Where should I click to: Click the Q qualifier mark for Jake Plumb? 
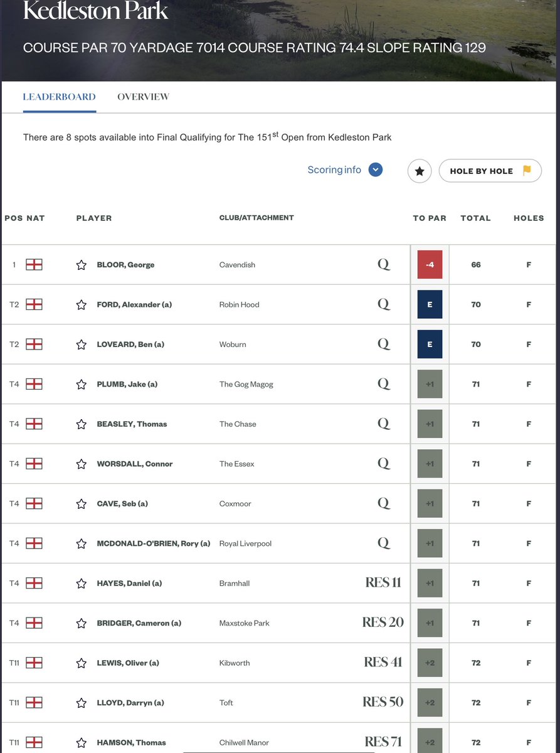[x=384, y=384]
